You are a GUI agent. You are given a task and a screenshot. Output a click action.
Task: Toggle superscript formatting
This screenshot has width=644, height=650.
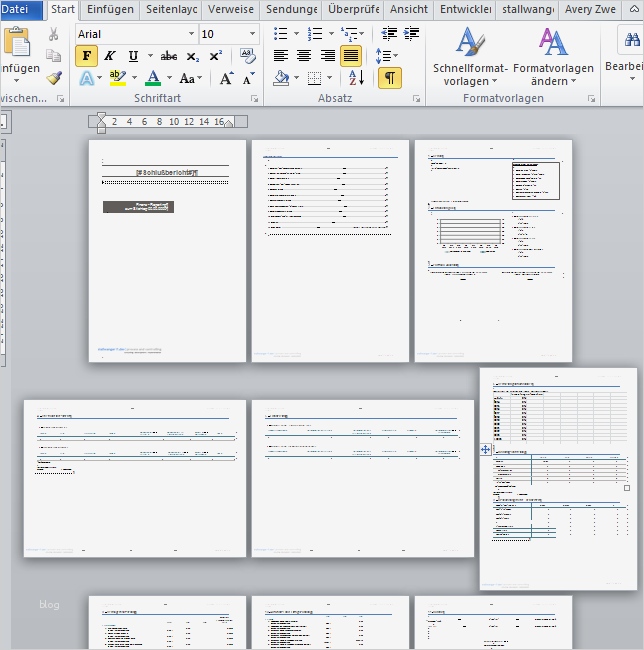[215, 56]
